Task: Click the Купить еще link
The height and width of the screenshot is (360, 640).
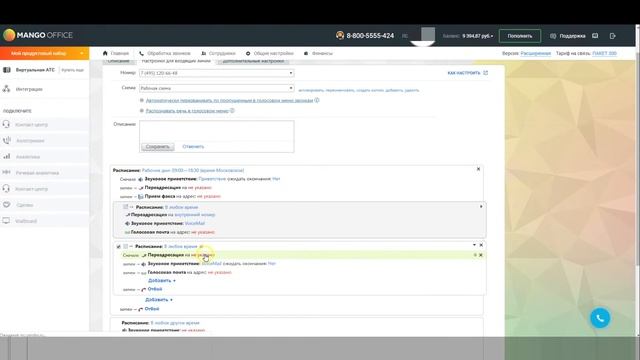Action: point(72,70)
